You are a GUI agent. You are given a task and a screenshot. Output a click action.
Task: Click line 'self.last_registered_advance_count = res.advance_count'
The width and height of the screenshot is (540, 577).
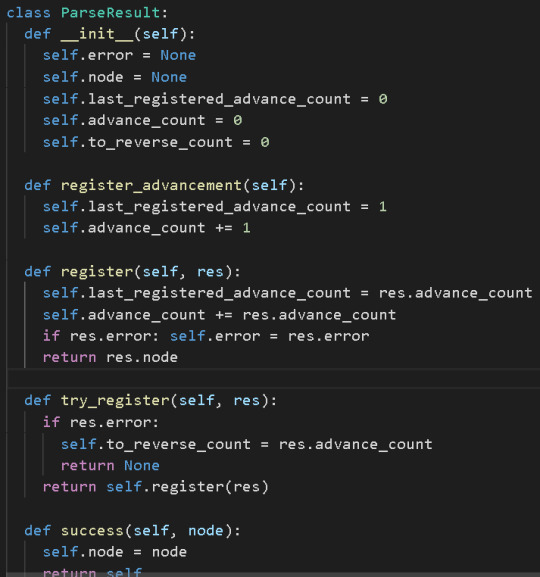pos(287,293)
